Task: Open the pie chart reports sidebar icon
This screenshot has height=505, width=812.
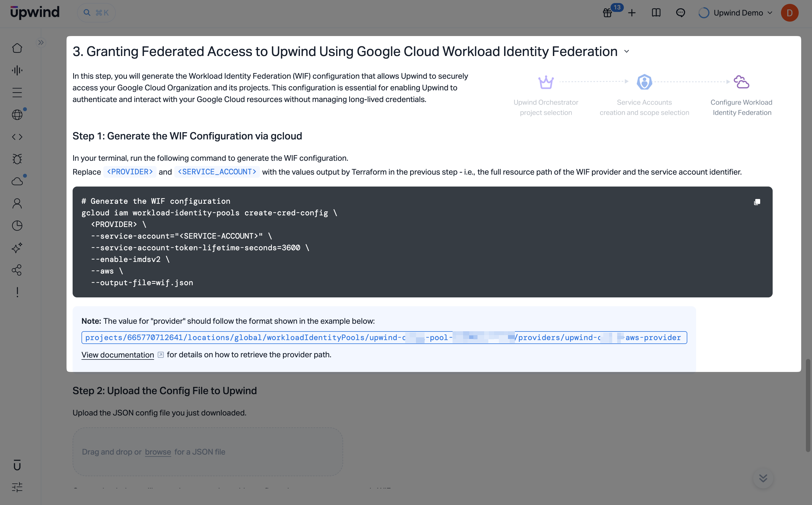Action: 17,226
